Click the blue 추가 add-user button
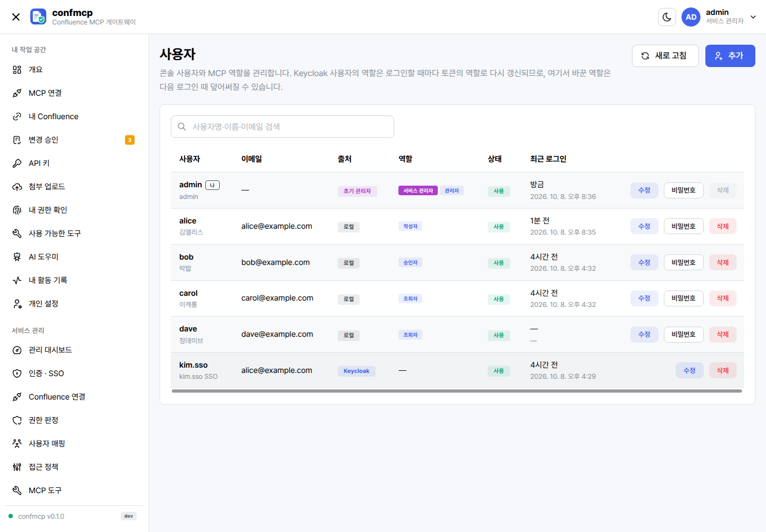The height and width of the screenshot is (532, 766). (730, 56)
